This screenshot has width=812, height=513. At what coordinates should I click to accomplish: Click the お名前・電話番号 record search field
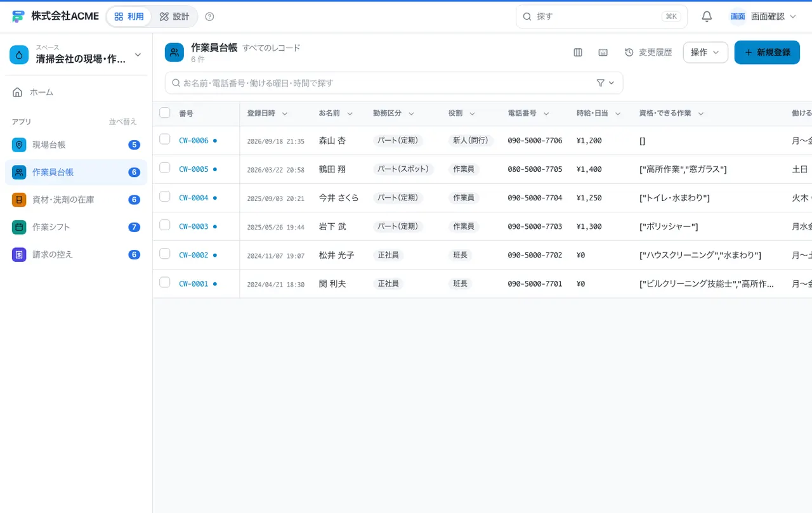click(394, 83)
